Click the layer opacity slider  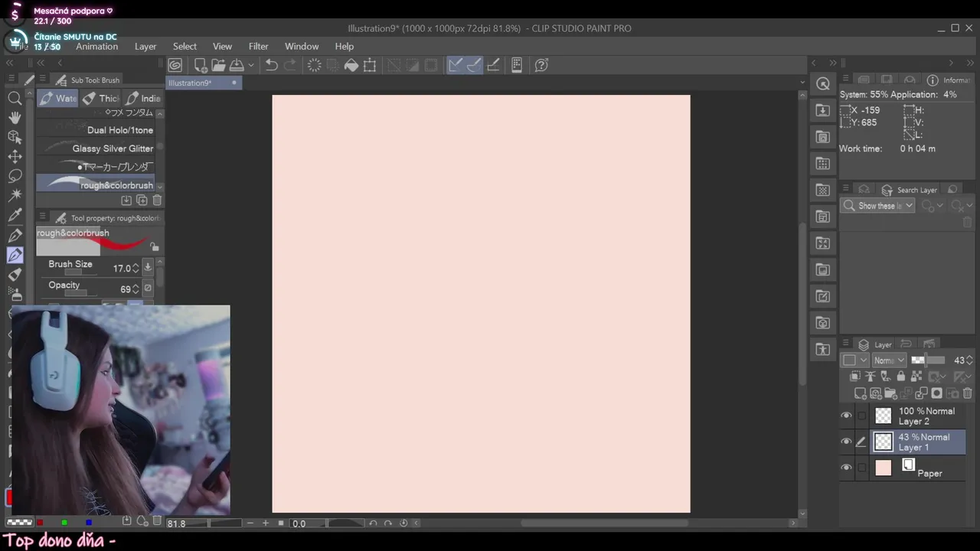928,360
